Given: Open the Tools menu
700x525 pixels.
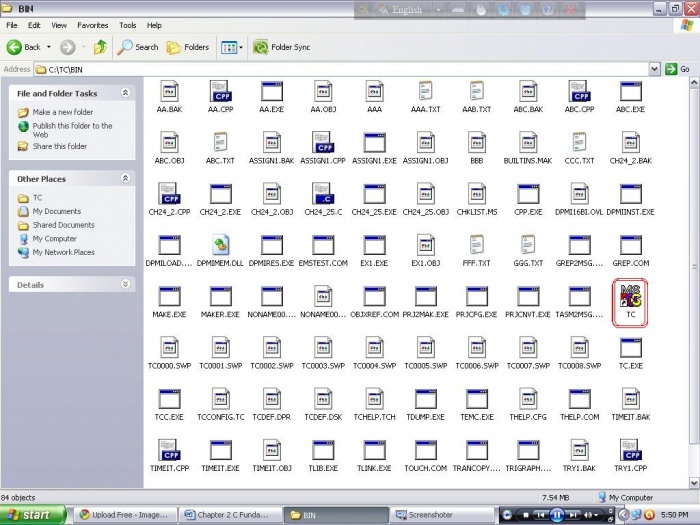Looking at the screenshot, I should [128, 25].
